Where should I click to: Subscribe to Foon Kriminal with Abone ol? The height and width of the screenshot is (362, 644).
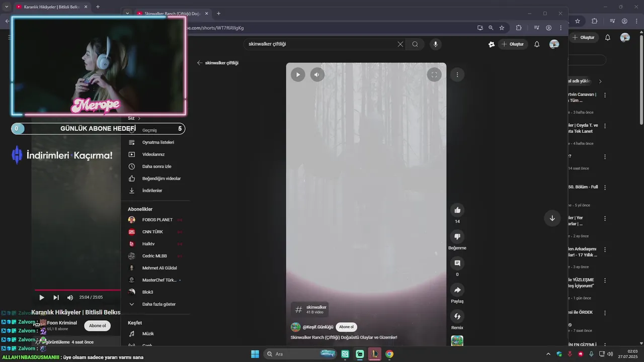click(97, 326)
